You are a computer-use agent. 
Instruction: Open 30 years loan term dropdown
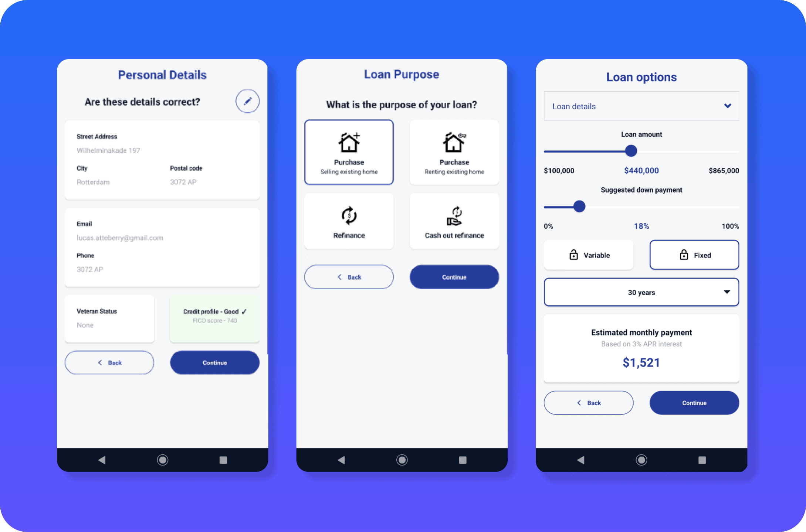[642, 291]
